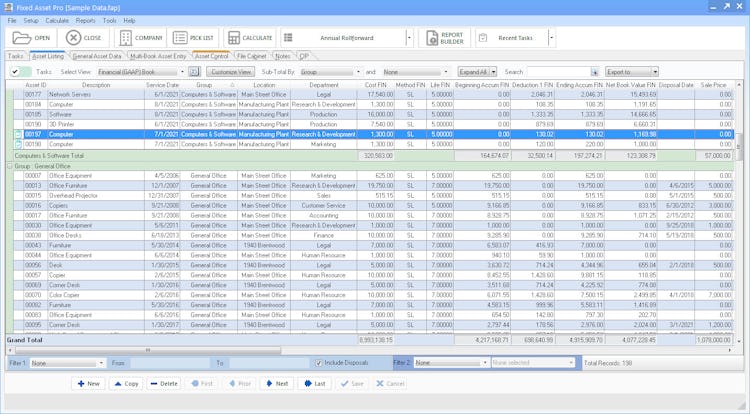
Task: Open the Help menu
Action: 129,21
